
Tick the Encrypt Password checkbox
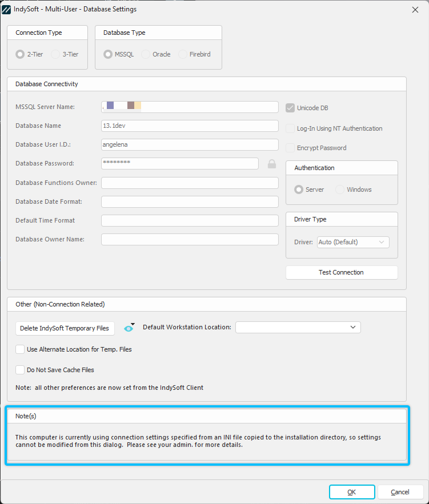coord(290,148)
